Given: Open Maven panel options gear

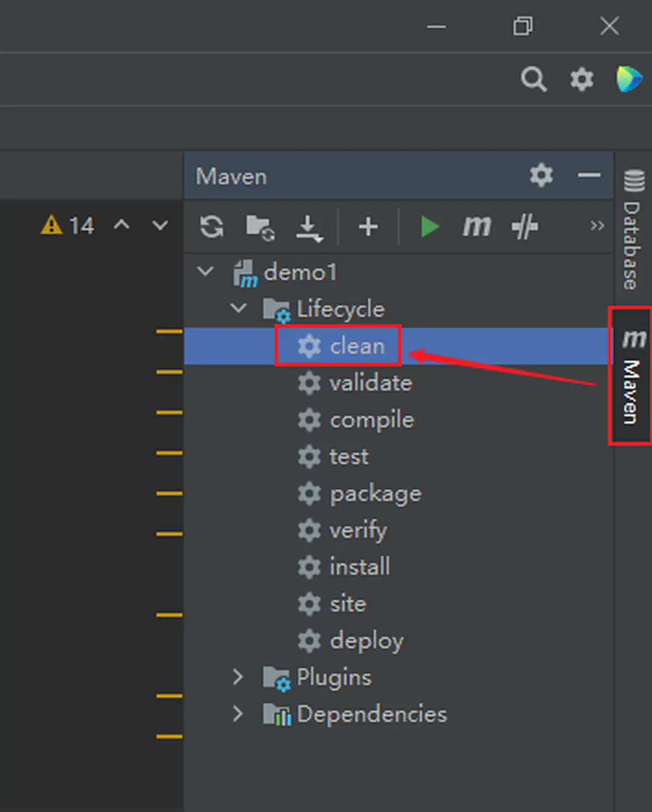Looking at the screenshot, I should 541,175.
